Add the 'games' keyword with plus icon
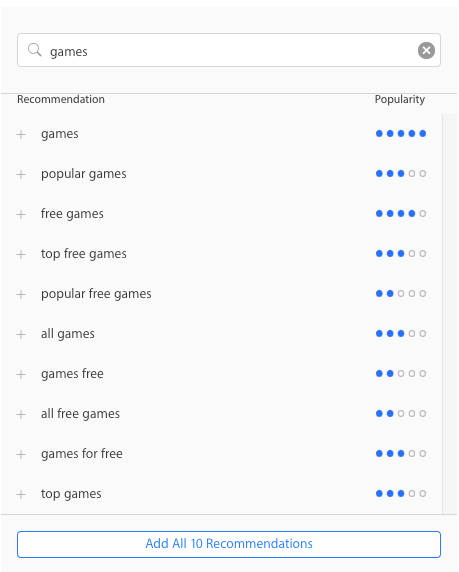459x572 pixels. point(21,134)
